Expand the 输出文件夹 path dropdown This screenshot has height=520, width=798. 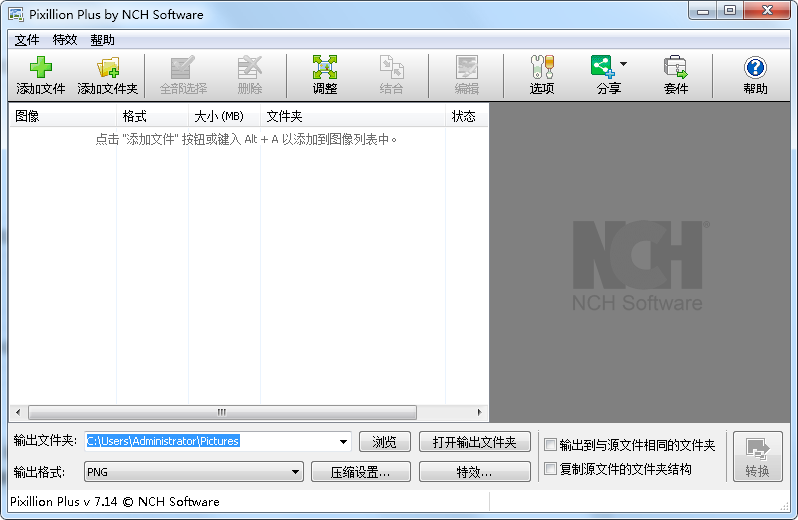[x=344, y=442]
